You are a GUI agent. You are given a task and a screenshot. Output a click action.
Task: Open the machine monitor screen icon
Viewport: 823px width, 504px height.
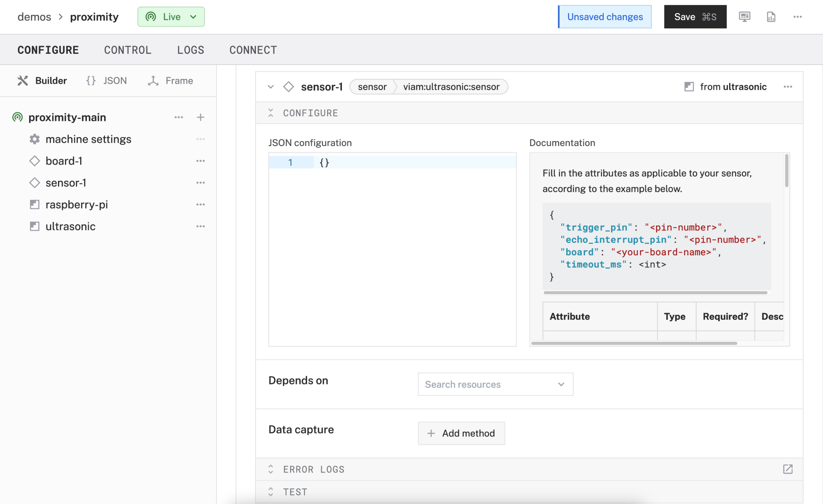[744, 17]
